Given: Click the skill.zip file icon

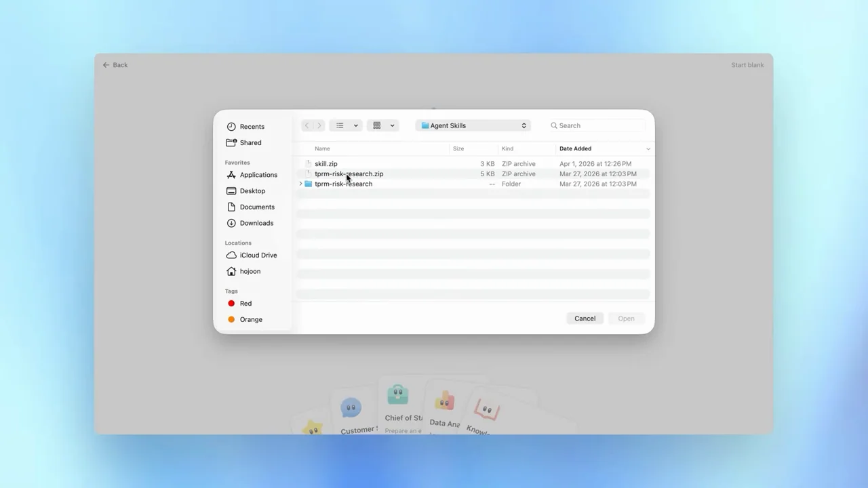Looking at the screenshot, I should [308, 164].
